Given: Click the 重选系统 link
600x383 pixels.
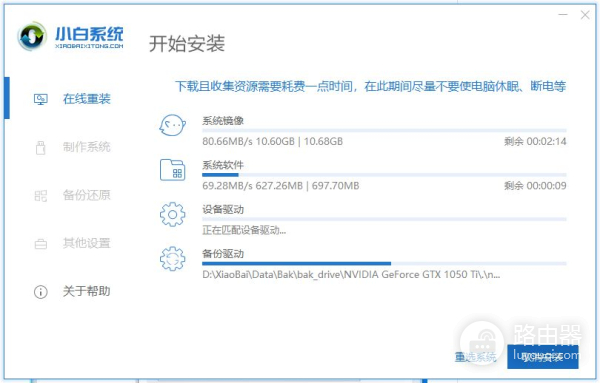Looking at the screenshot, I should pos(475,357).
